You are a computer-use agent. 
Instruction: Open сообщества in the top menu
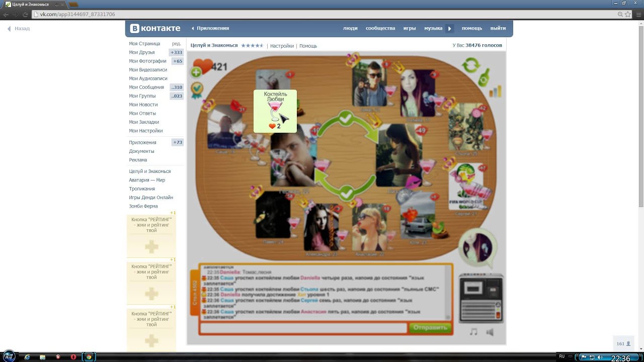pos(380,28)
